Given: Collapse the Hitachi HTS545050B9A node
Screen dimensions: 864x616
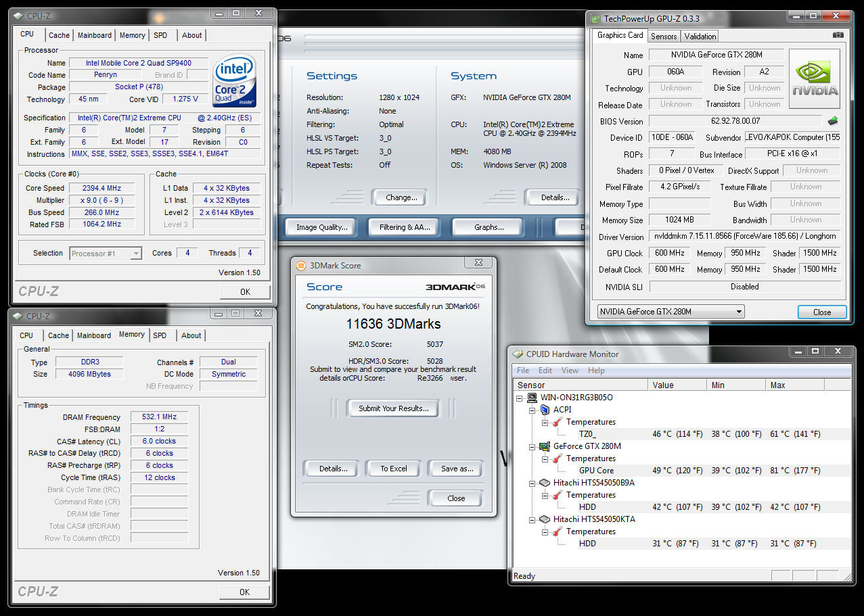Looking at the screenshot, I should pos(532,483).
